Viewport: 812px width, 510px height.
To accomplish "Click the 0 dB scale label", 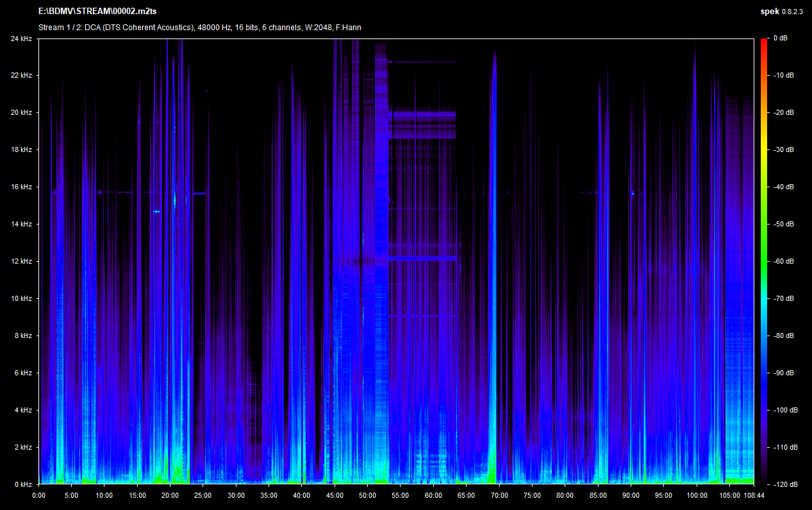I will (x=781, y=38).
